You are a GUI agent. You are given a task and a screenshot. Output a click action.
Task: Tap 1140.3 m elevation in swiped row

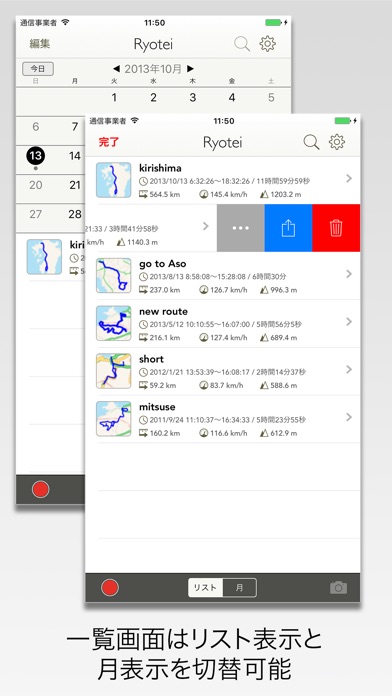pos(143,242)
